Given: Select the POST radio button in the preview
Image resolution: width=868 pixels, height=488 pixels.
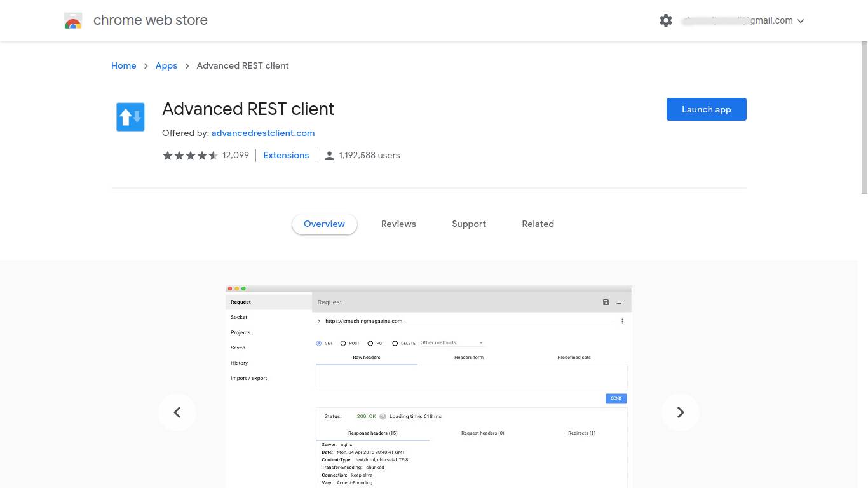Looking at the screenshot, I should pos(343,343).
